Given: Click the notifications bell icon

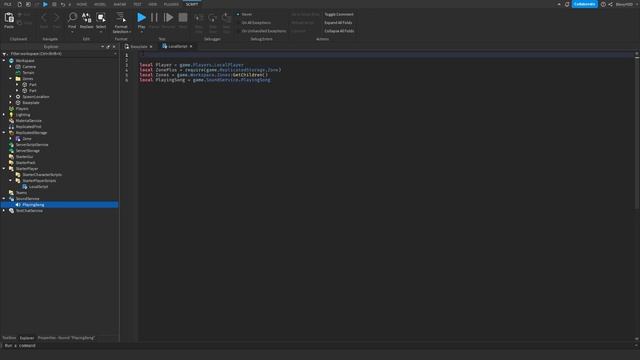Looking at the screenshot, I should click(x=567, y=4).
